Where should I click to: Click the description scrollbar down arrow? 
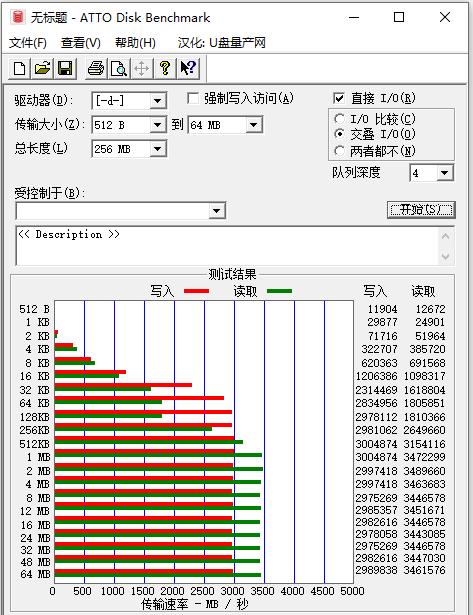coord(445,256)
